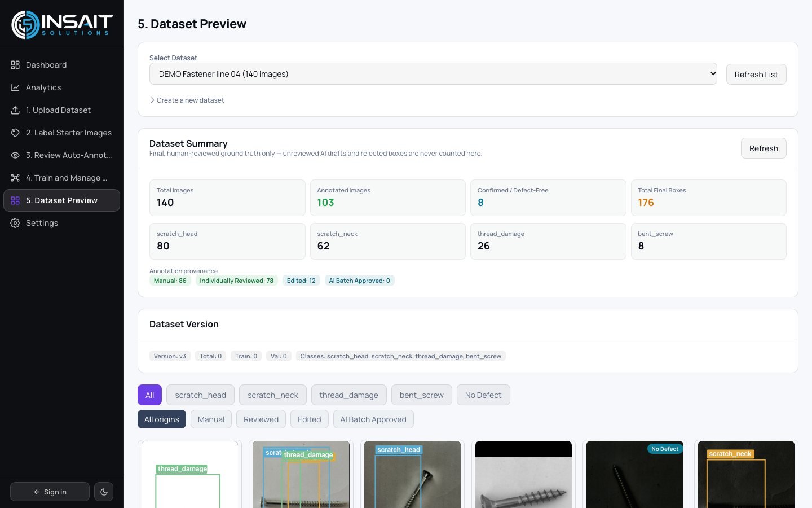The width and height of the screenshot is (812, 508).
Task: Filter by AI Batch Approved origin
Action: (373, 419)
